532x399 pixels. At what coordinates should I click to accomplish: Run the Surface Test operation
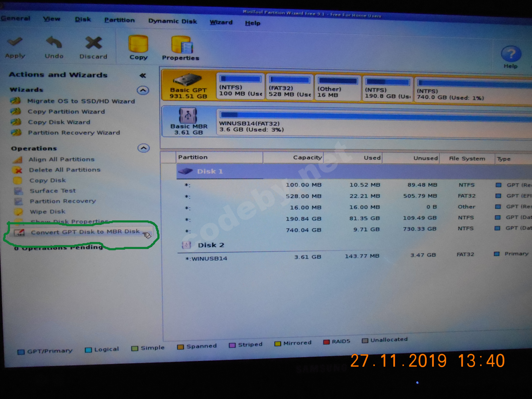click(x=53, y=191)
